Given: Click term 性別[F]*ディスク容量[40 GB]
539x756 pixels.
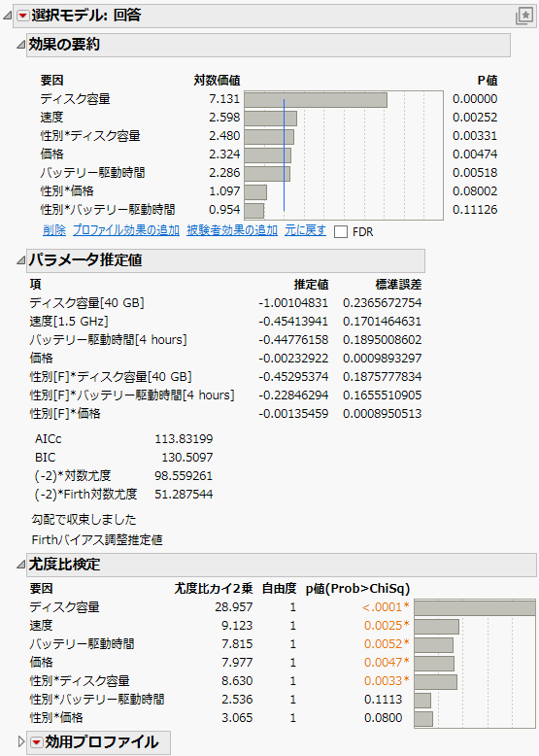Looking at the screenshot, I should point(111,377).
